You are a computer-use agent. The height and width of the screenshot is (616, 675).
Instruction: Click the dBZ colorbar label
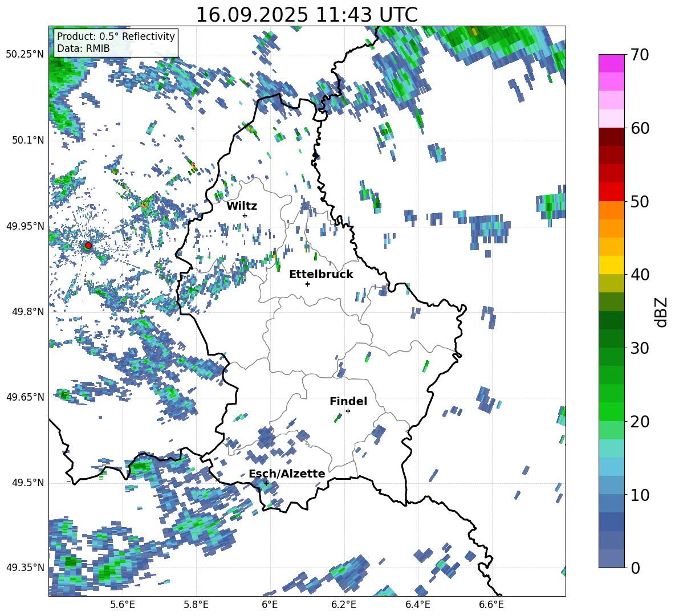click(662, 312)
